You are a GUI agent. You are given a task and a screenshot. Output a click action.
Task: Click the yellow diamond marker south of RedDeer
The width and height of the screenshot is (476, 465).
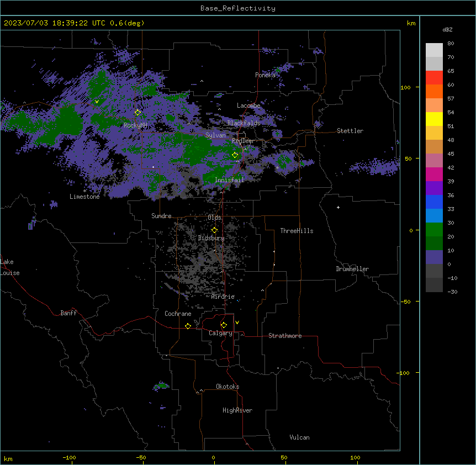point(235,155)
